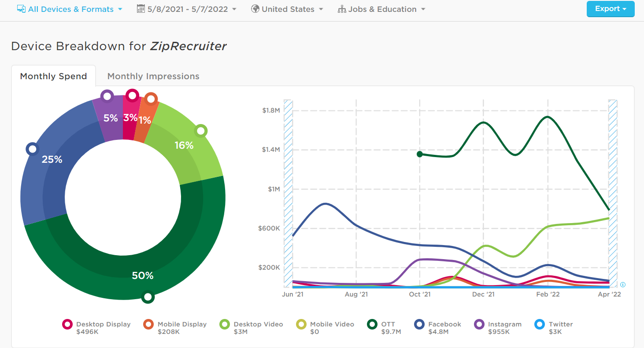
Task: Toggle Desktop Video series in legend
Action: [x=252, y=327]
